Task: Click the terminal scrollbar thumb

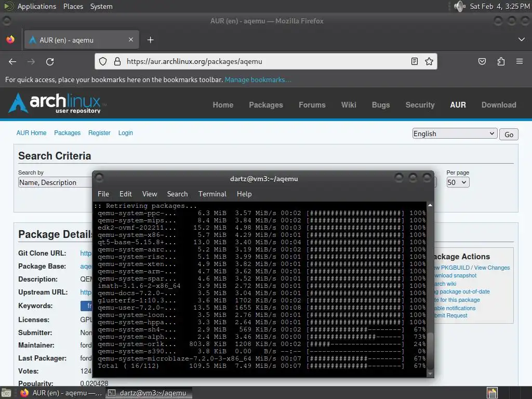Action: 430,351
